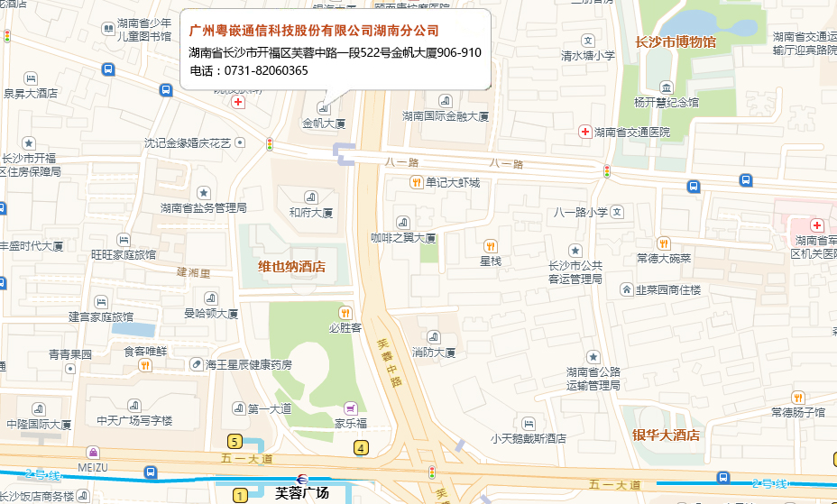This screenshot has height=504, width=837.
Task: Click the 韭菜园商住楼 house icon
Action: 627,289
